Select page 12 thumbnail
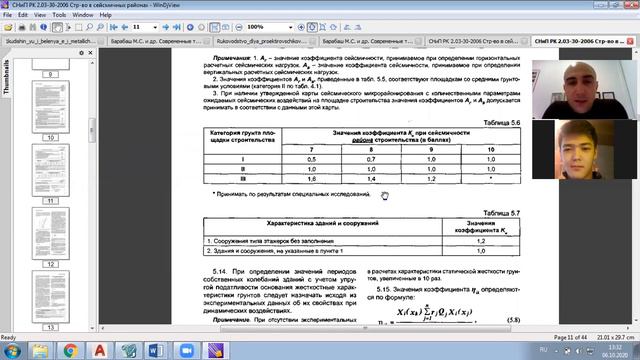The height and width of the screenshot is (360, 640). click(x=51, y=233)
